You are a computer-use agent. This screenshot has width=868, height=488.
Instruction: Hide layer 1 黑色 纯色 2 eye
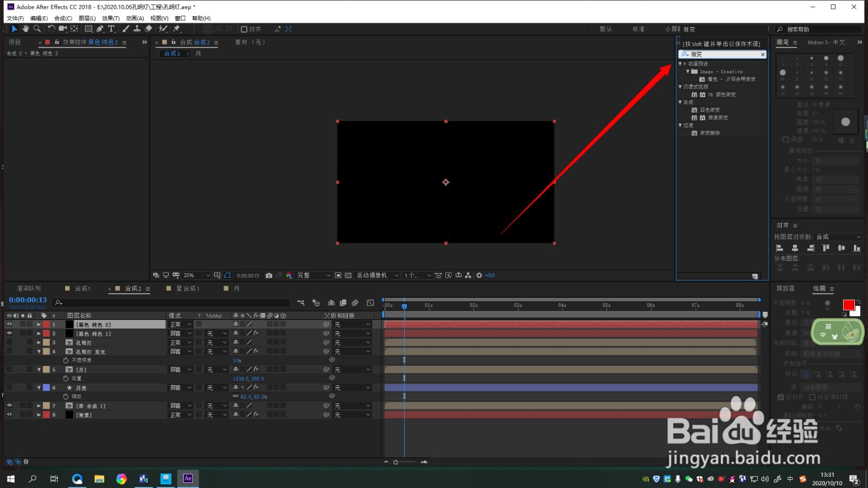[9, 324]
